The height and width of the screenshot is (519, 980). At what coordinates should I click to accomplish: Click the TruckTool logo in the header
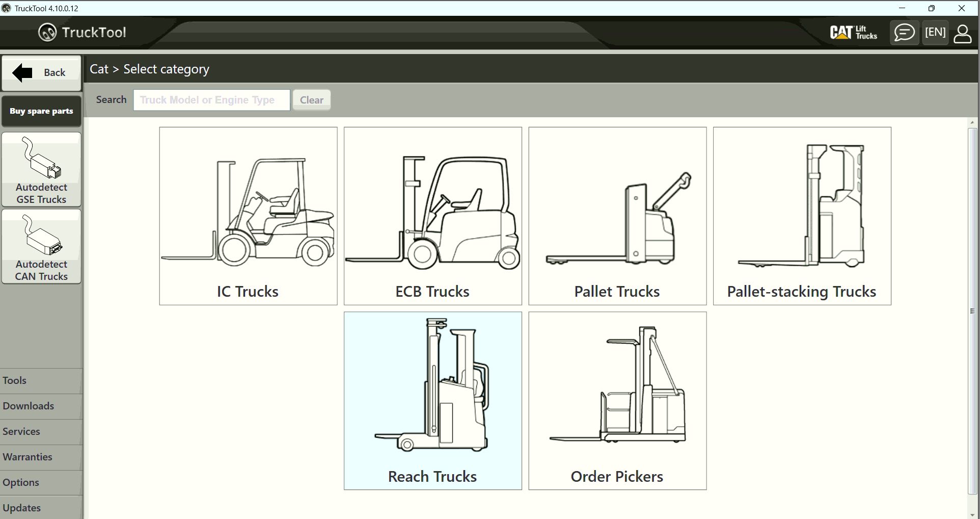pos(81,32)
